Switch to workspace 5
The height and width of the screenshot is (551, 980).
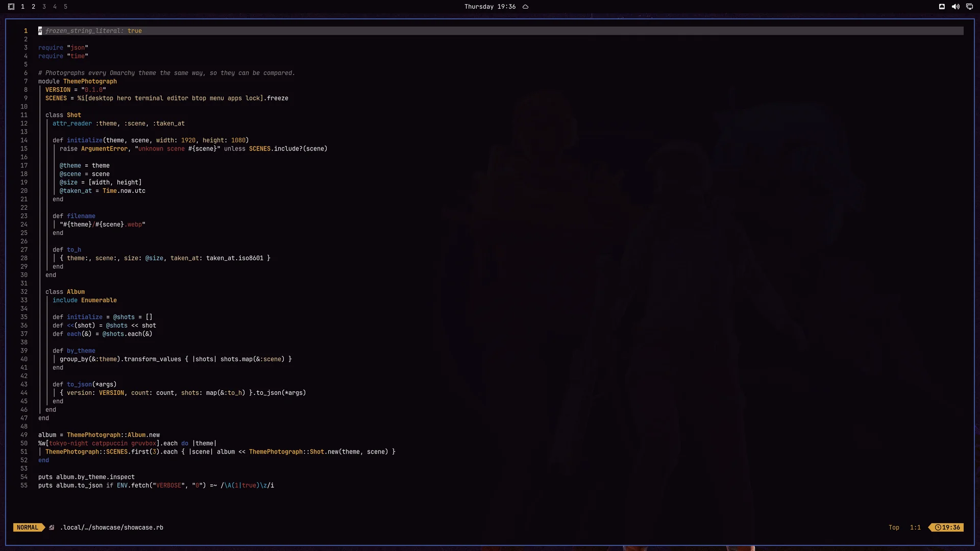(65, 7)
